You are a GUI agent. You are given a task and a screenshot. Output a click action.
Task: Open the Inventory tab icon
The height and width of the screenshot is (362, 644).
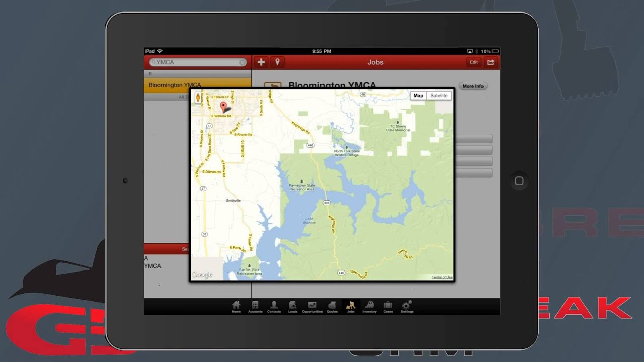(369, 307)
